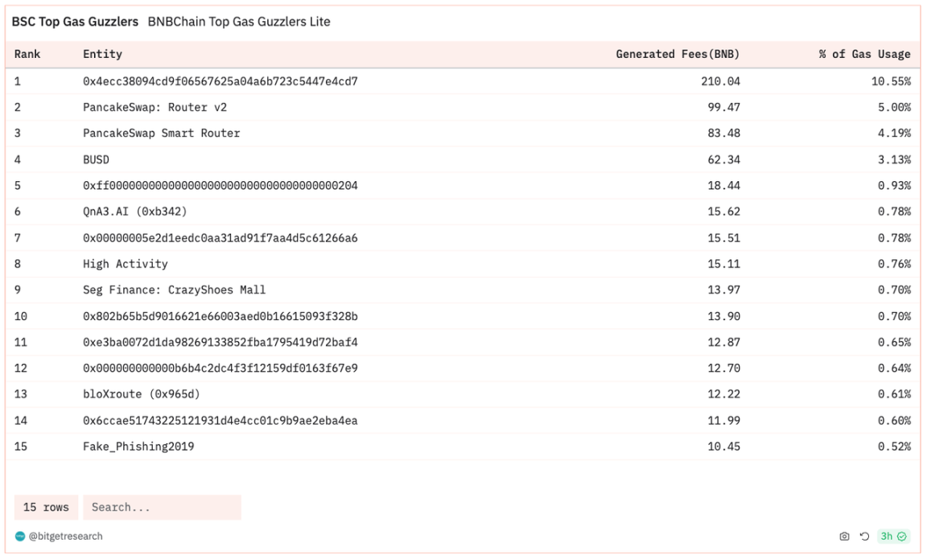Open BNBChain Top Gas Guzzlers Lite link

239,22
